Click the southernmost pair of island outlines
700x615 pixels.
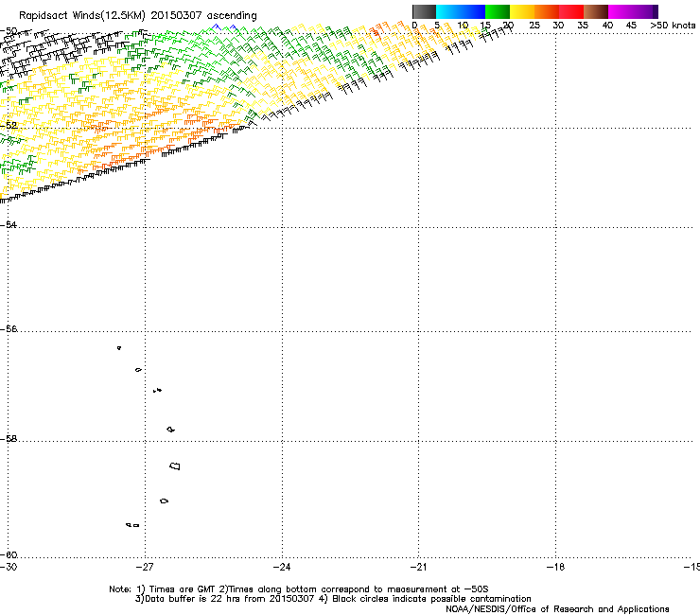(132, 525)
